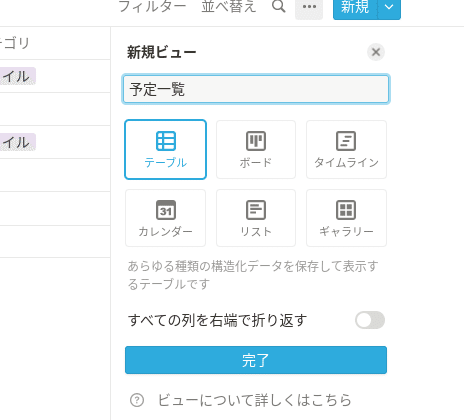Choose the ボード view type

tap(256, 149)
